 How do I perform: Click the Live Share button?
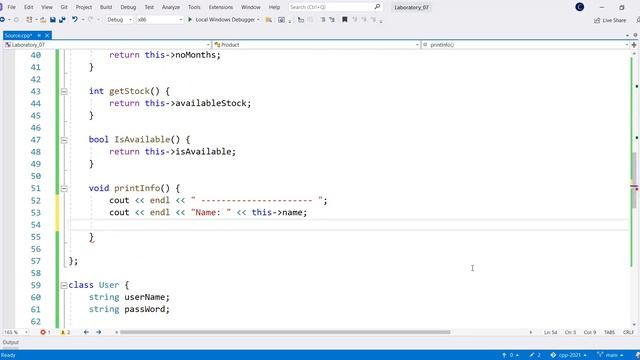[610, 20]
